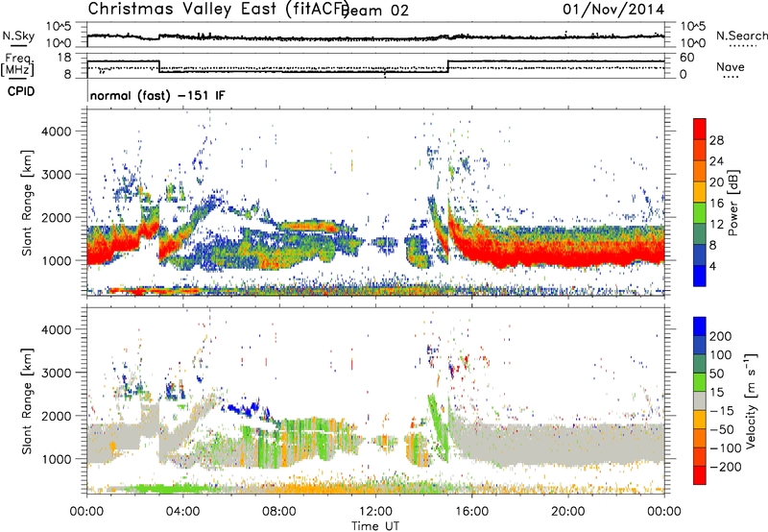This screenshot has width=768, height=532.
Task: Pick the gray segment of Velocity color bar
Action: pos(700,401)
